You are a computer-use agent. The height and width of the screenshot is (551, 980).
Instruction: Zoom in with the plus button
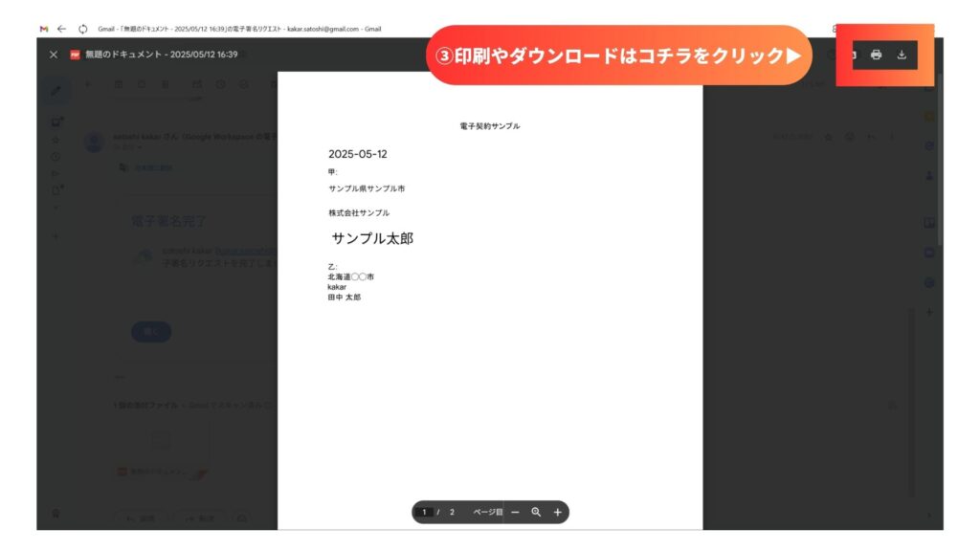click(x=558, y=512)
